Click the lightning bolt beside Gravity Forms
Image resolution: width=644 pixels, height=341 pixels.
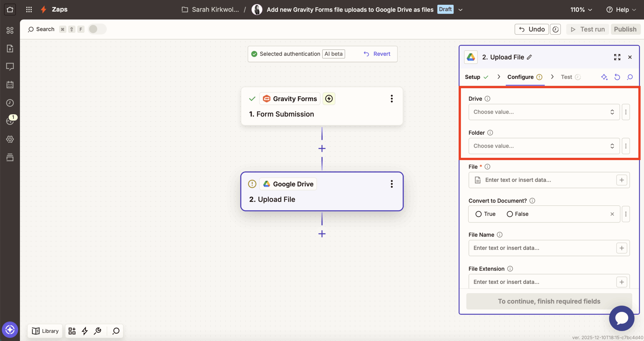329,99
